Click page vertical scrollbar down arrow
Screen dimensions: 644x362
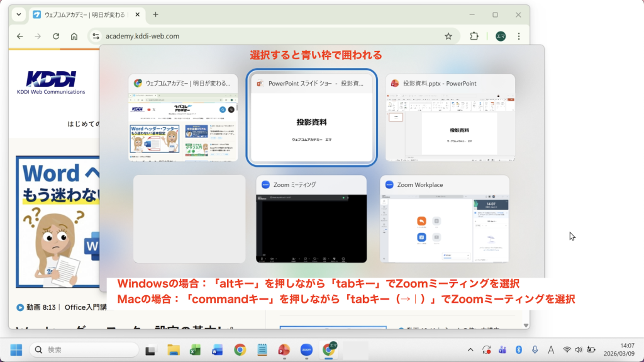tap(526, 325)
